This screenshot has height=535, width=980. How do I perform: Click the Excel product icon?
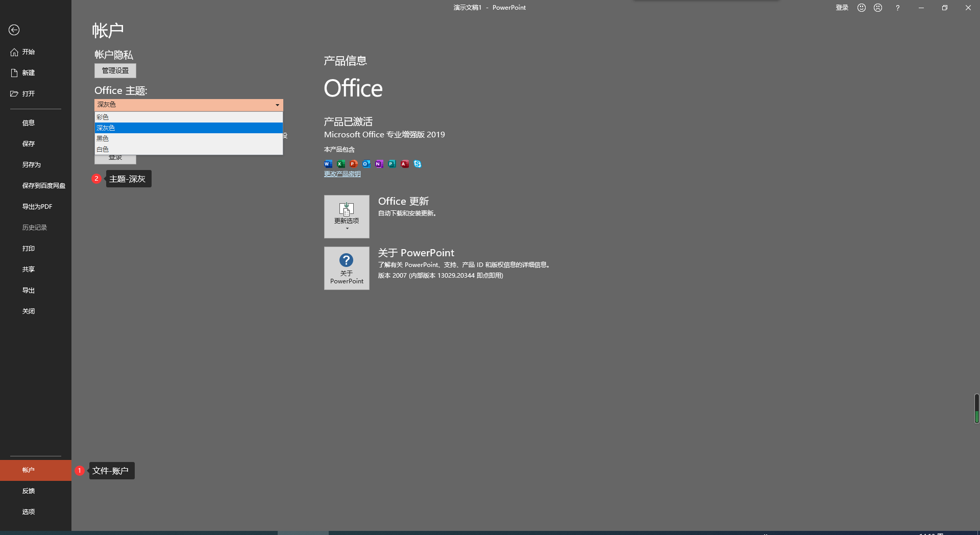tap(341, 164)
